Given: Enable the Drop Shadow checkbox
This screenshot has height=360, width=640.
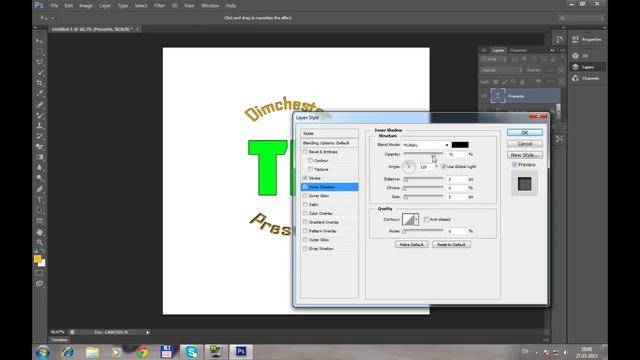Looking at the screenshot, I should [305, 248].
